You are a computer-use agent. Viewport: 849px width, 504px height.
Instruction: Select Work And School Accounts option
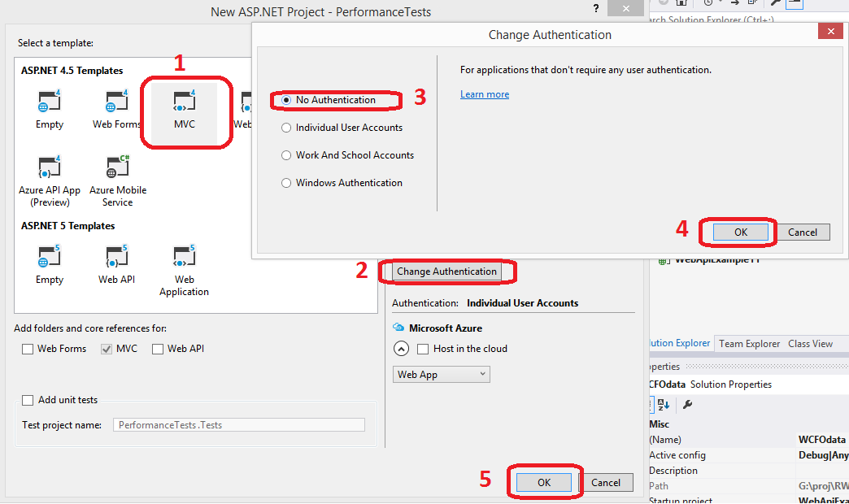[347, 155]
